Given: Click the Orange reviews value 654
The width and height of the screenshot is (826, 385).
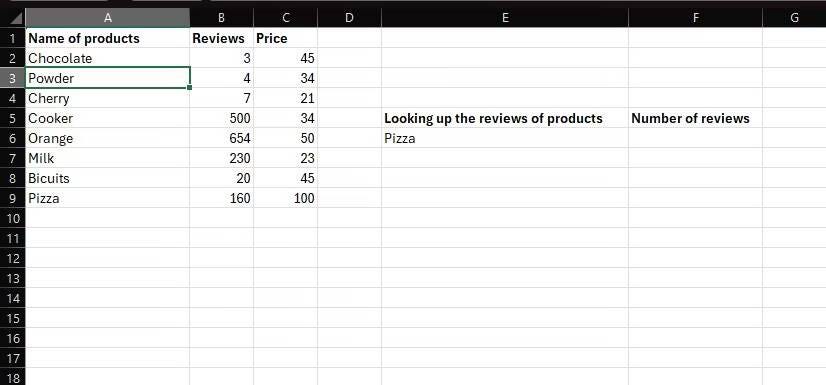Looking at the screenshot, I should (x=221, y=139).
